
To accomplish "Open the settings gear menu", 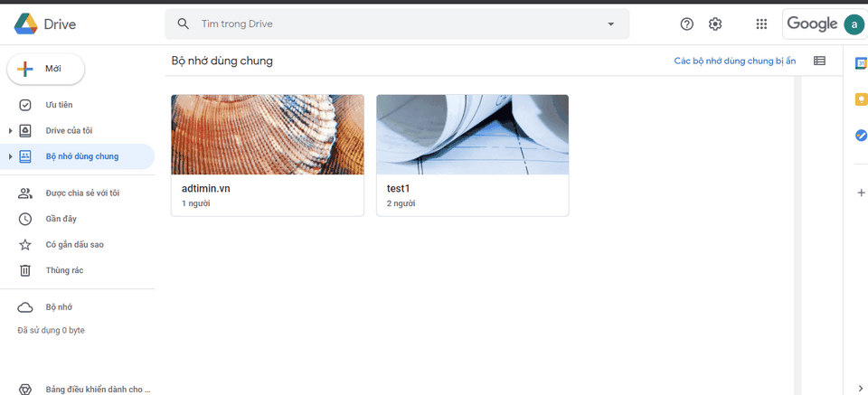I will pos(715,24).
